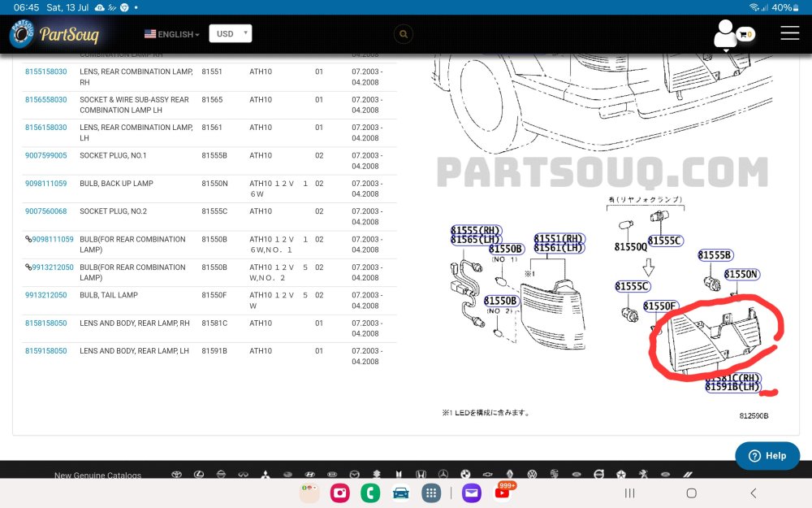812x508 pixels.
Task: Open the Hyundai catalog logo in footer
Action: pyautogui.click(x=309, y=475)
